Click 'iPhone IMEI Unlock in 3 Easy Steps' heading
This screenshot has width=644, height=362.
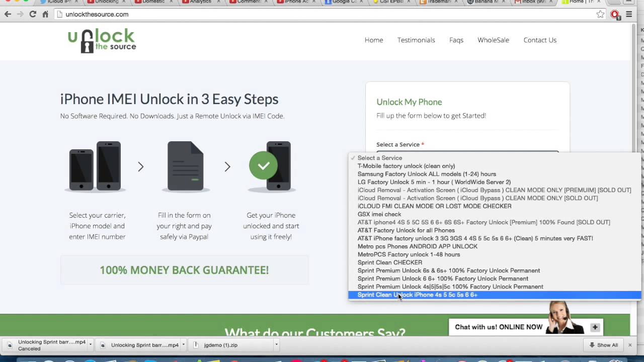coord(169,99)
